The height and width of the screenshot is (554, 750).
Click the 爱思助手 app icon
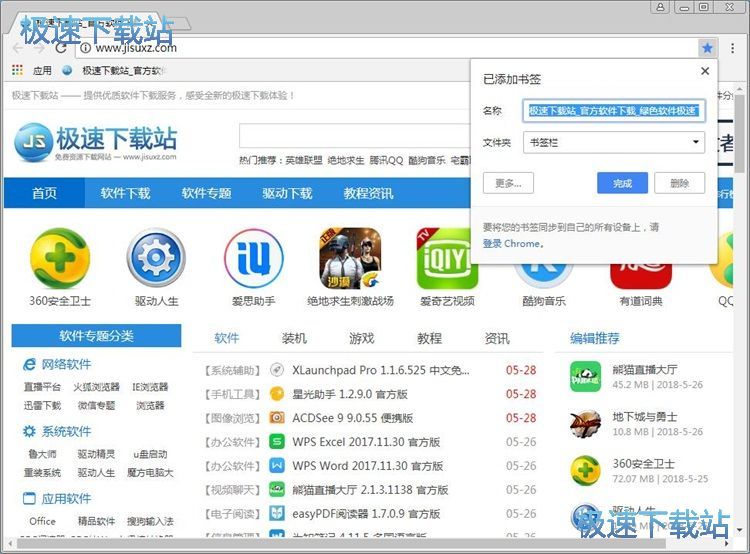pos(254,258)
